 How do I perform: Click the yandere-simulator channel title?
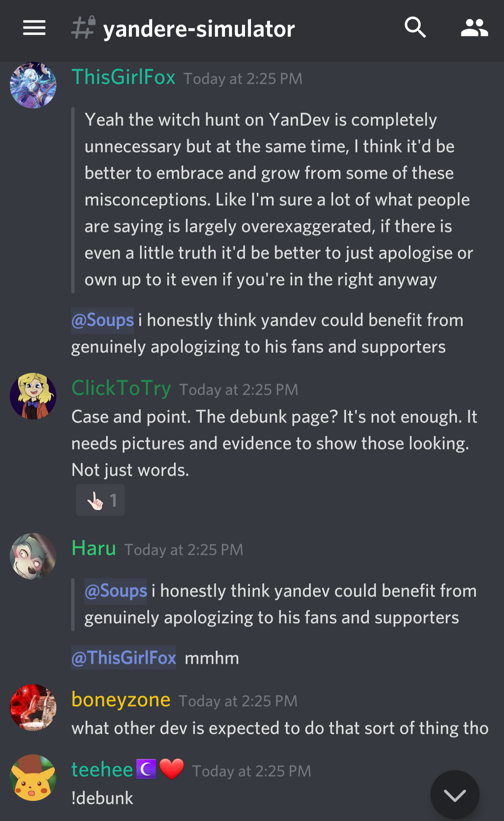[x=199, y=29]
